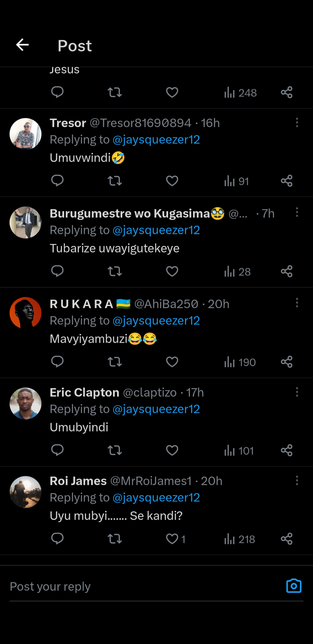
Task: Repost RUKARA's Mavyiyambuzi reply
Action: pos(114,362)
